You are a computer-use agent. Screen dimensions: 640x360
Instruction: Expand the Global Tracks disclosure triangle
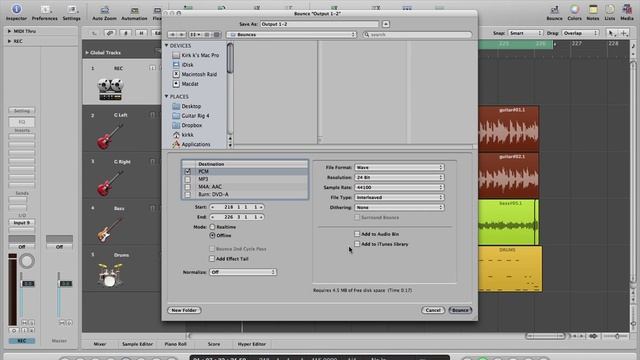tap(87, 53)
